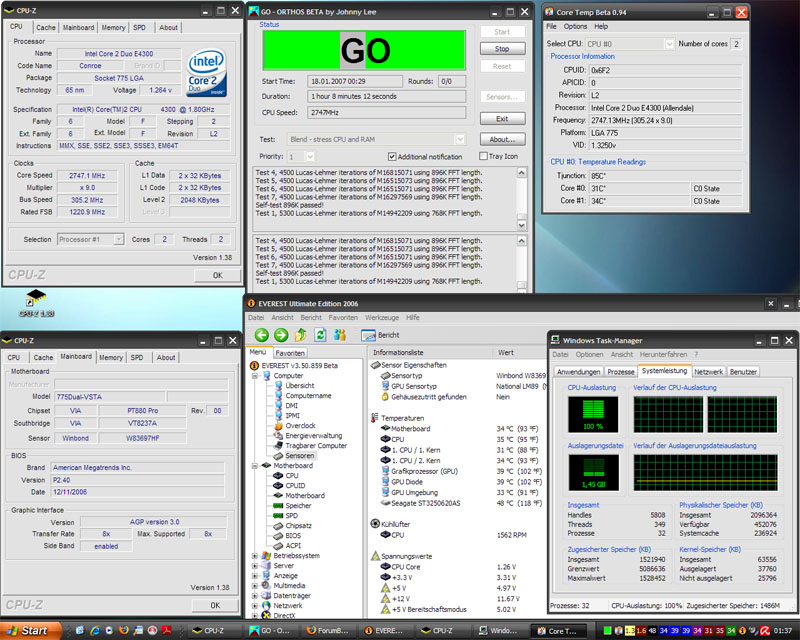Click the Firefox quick launch icon
Viewport: 800px width, 640px height.
123,631
